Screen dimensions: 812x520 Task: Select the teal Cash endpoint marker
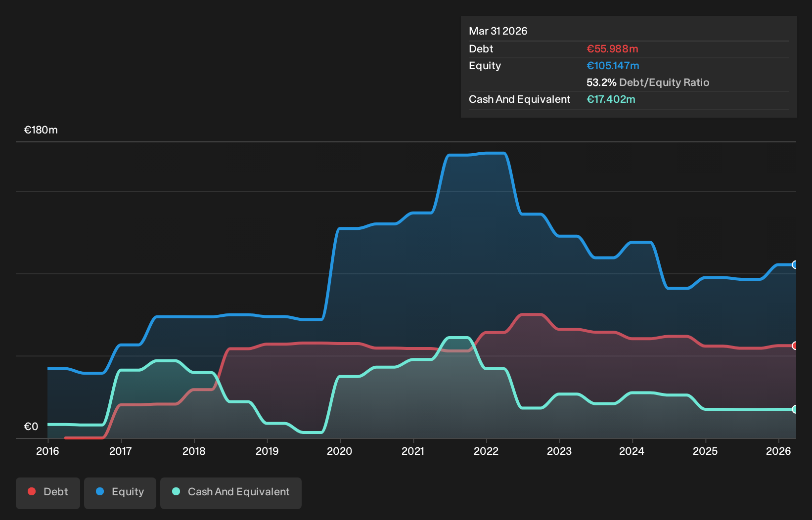795,409
